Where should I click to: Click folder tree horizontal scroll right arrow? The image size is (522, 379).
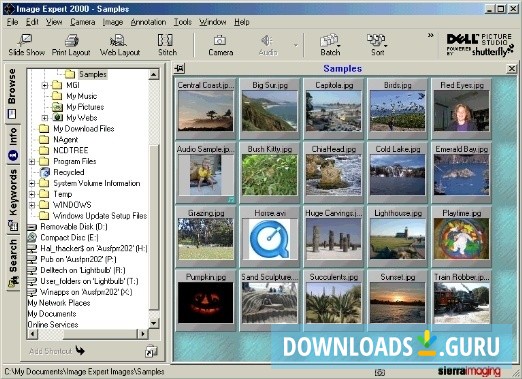(x=143, y=333)
